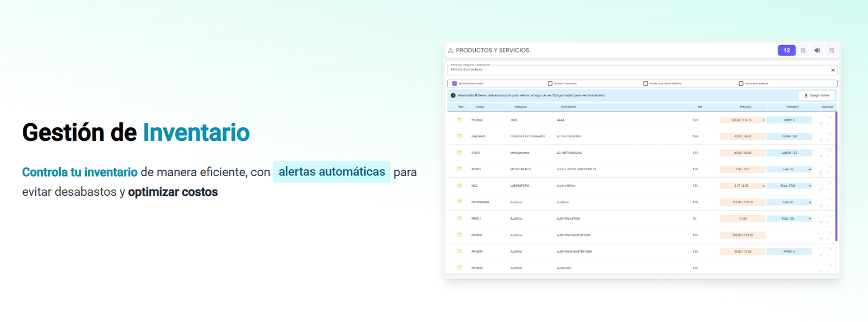The height and width of the screenshot is (322, 868).
Task: Click the Sandr. 5 inventory cell
Action: (789, 120)
